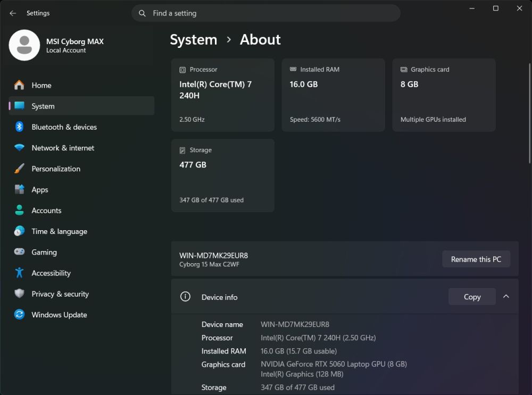Click MSI Cyborg MAX account name
Screen dimensions: 532x395
click(x=75, y=41)
